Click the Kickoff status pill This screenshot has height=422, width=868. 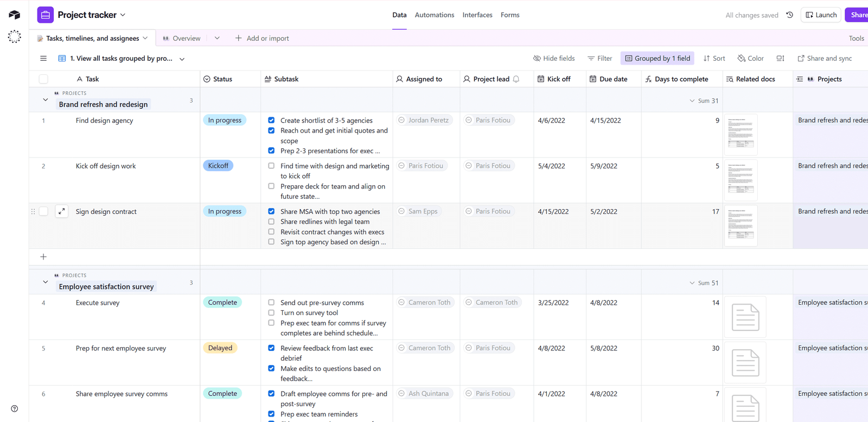[218, 166]
